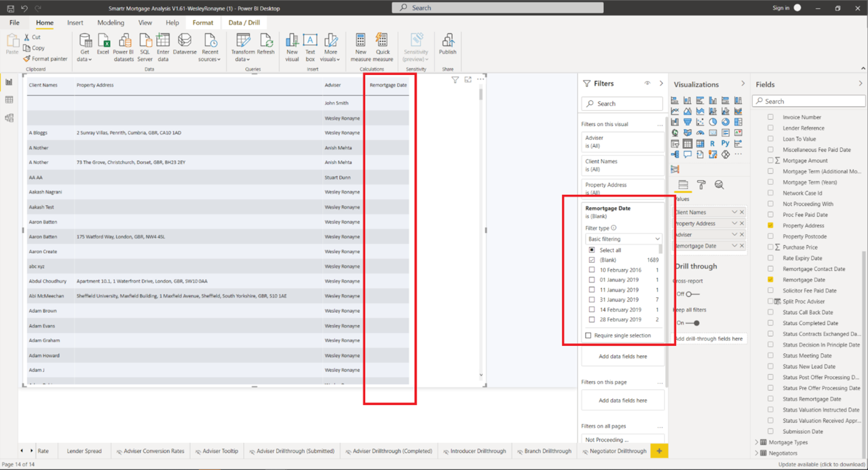Open the Client Names value field dropdown arrow
The height and width of the screenshot is (470, 868).
[734, 212]
